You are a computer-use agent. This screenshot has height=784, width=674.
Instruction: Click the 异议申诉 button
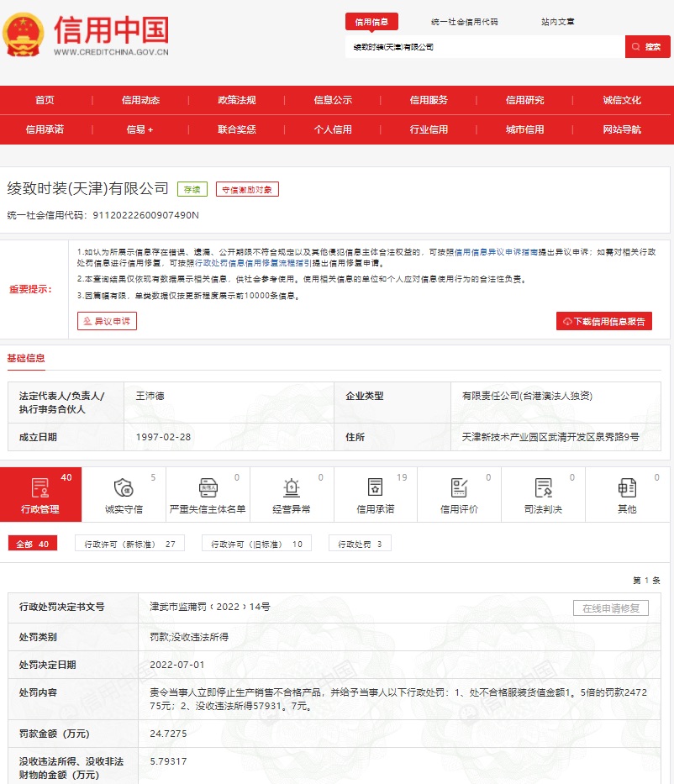pos(107,321)
